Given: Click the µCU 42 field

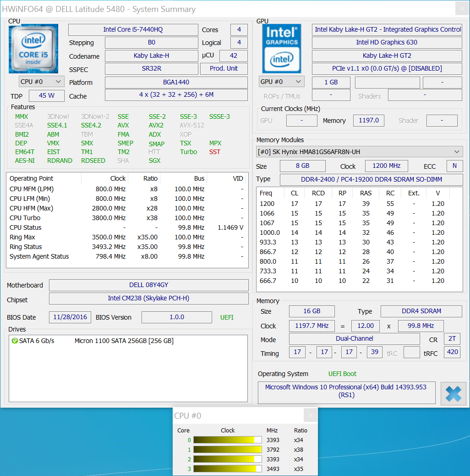Looking at the screenshot, I should (x=234, y=55).
